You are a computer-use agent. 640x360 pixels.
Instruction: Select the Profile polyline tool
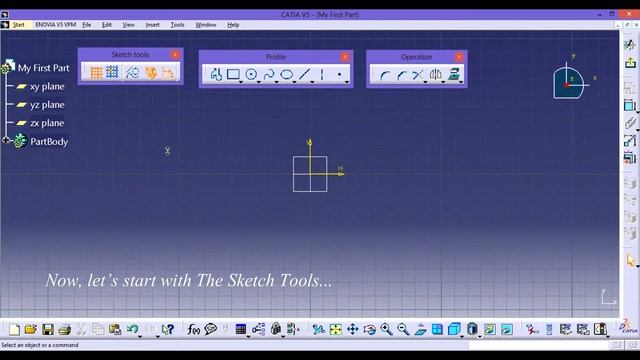click(216, 75)
